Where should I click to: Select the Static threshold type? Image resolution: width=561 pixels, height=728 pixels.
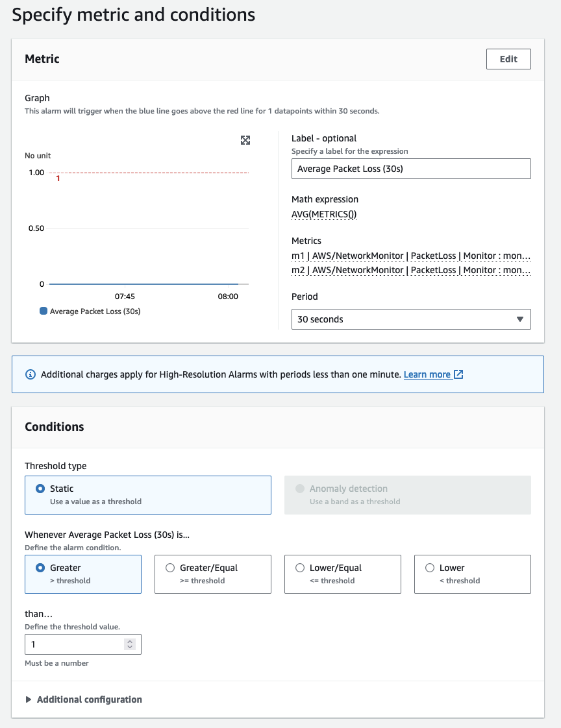click(41, 489)
